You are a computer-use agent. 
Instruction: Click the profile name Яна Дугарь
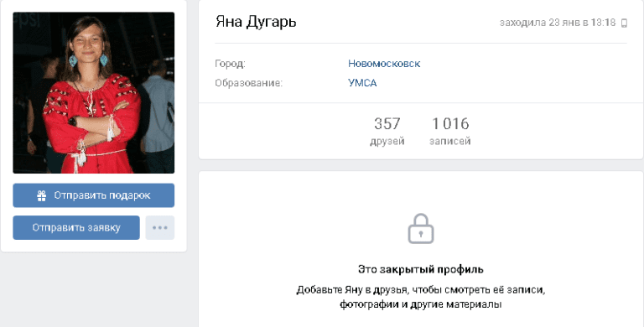[x=256, y=22]
